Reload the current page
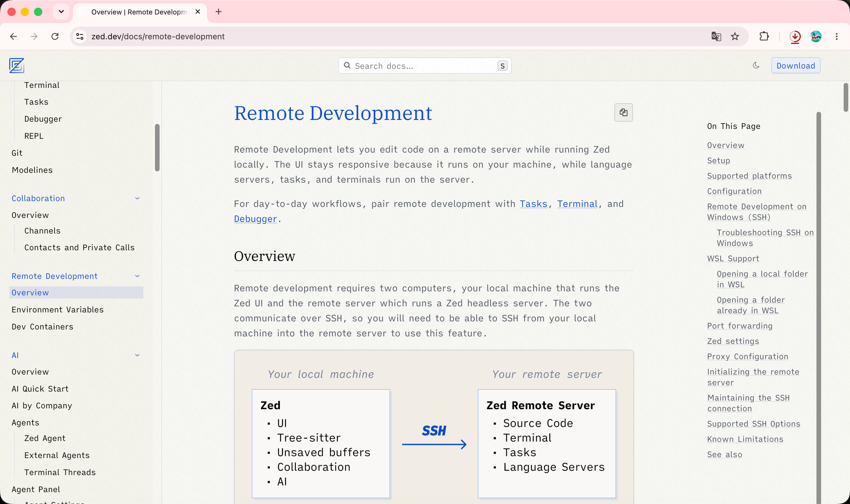 coord(55,36)
